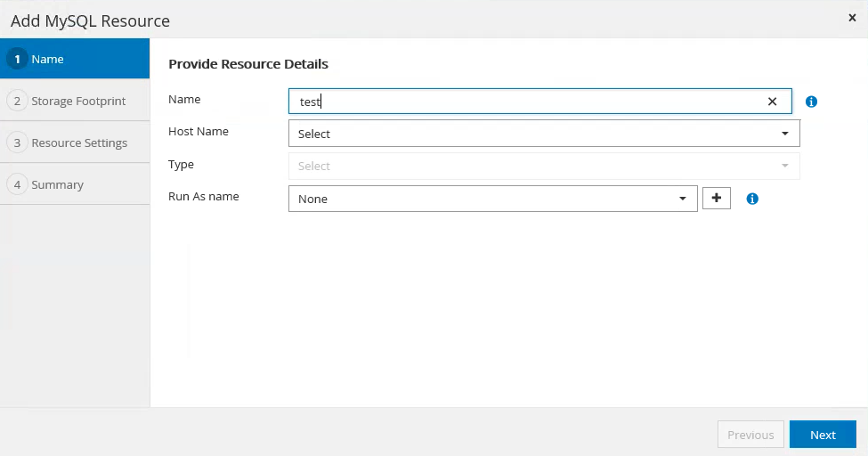The height and width of the screenshot is (456, 868).
Task: Click the Previous button
Action: tap(750, 435)
